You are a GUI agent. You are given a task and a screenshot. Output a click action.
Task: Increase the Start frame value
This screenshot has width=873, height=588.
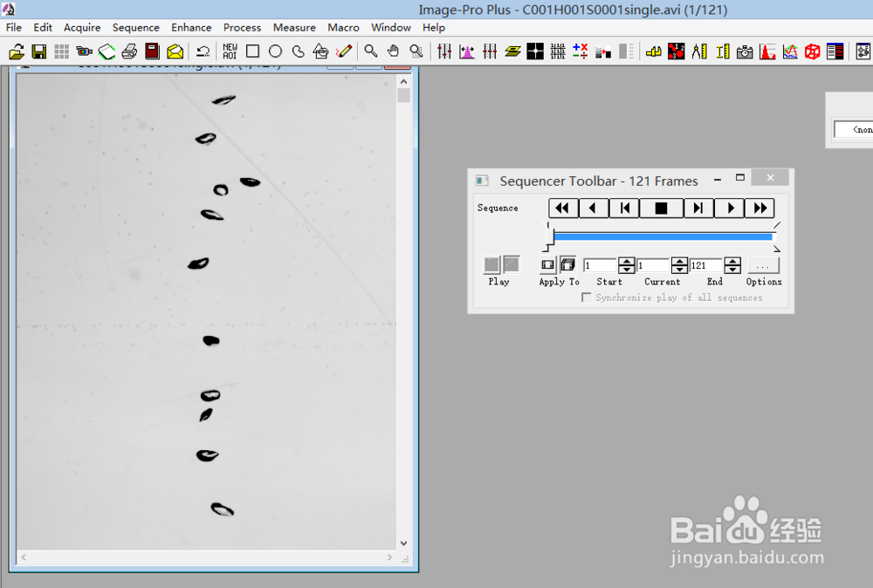pyautogui.click(x=626, y=262)
